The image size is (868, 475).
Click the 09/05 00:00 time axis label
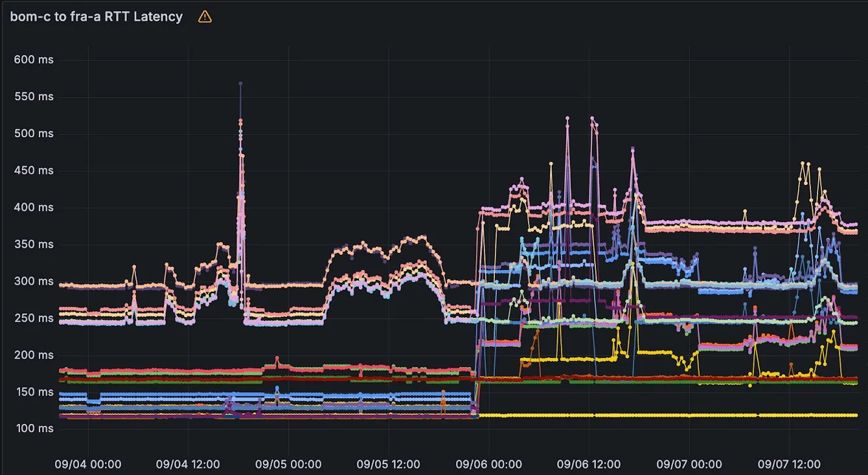[288, 464]
